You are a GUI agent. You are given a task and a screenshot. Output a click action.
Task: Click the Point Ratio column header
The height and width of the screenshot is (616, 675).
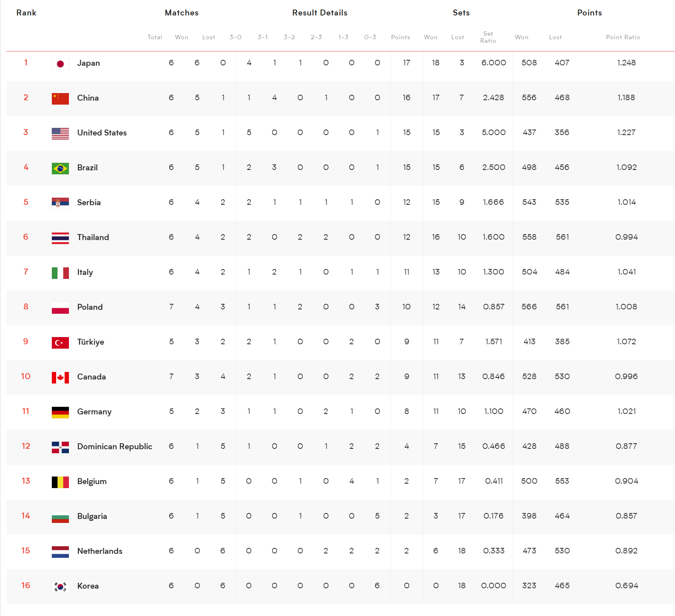[623, 37]
